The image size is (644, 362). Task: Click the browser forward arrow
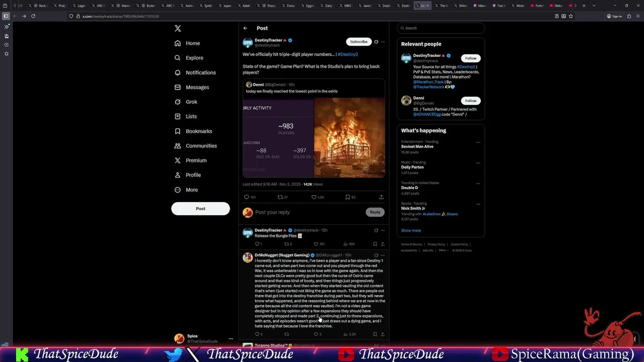tap(24, 16)
